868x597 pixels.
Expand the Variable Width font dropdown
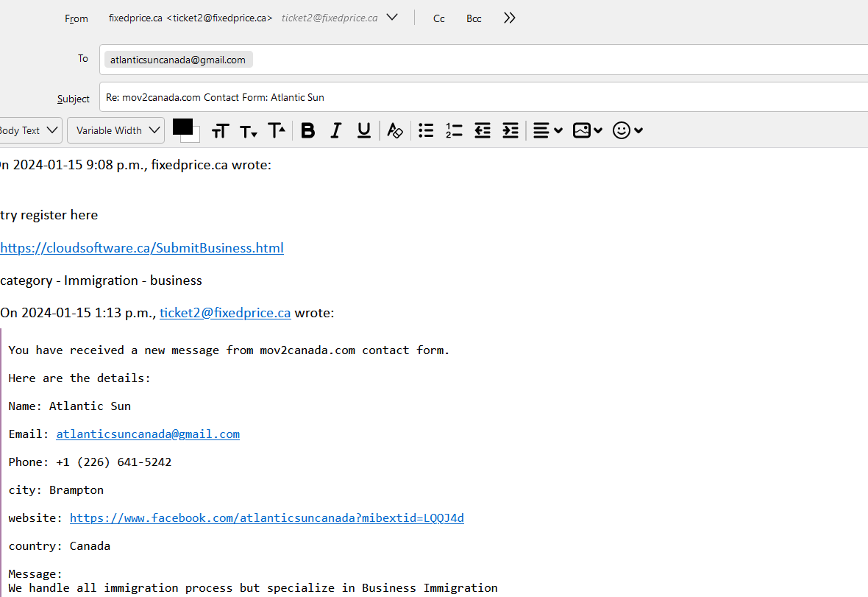[115, 130]
